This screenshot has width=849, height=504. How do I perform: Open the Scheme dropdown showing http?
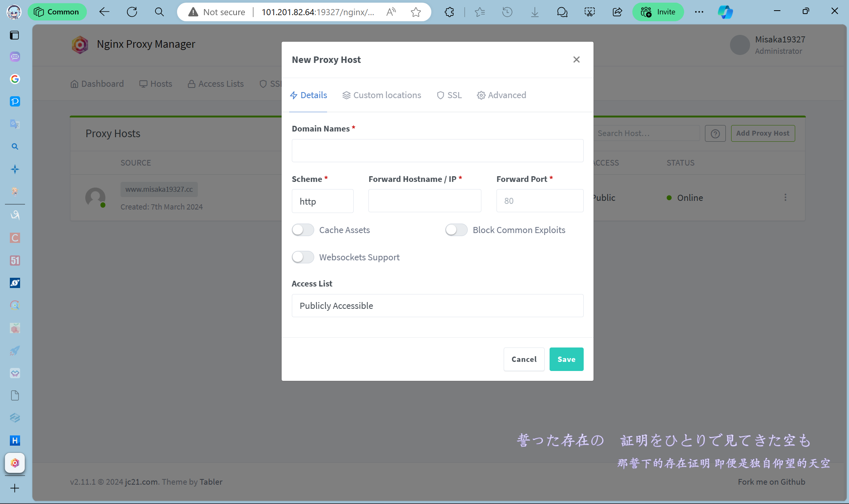click(x=323, y=201)
